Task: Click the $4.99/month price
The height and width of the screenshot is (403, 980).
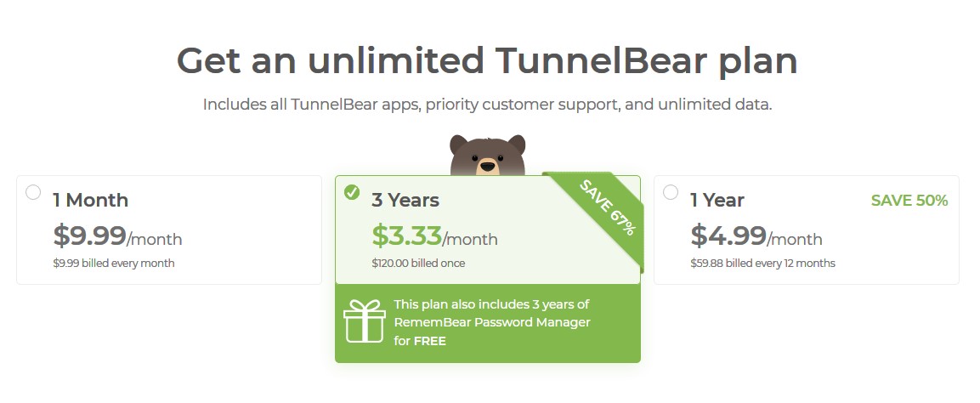Action: point(756,236)
